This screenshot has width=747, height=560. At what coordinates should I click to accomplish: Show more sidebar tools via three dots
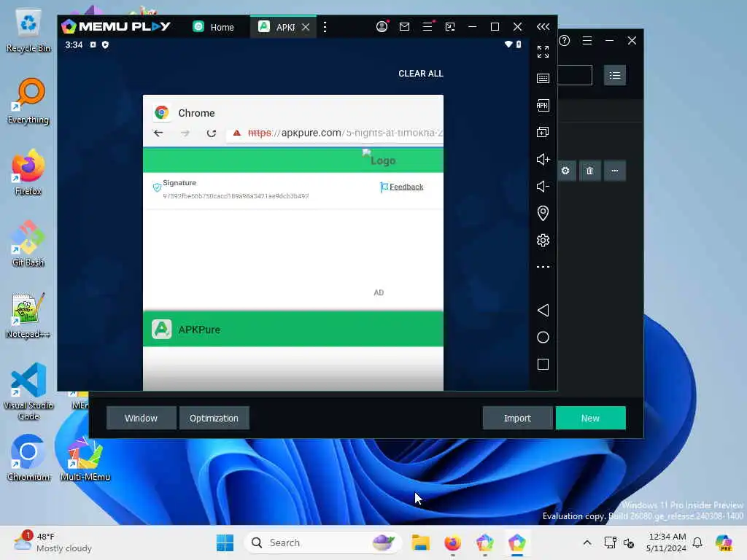coord(543,267)
